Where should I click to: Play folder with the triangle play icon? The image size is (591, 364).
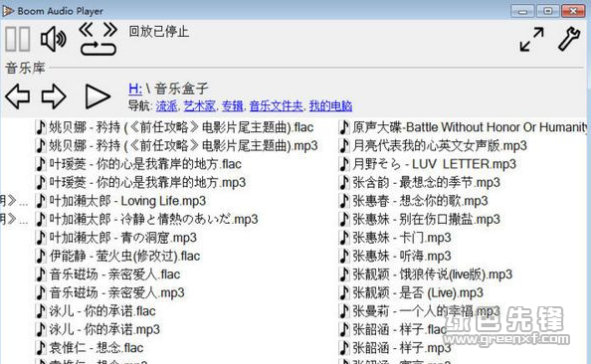(98, 96)
